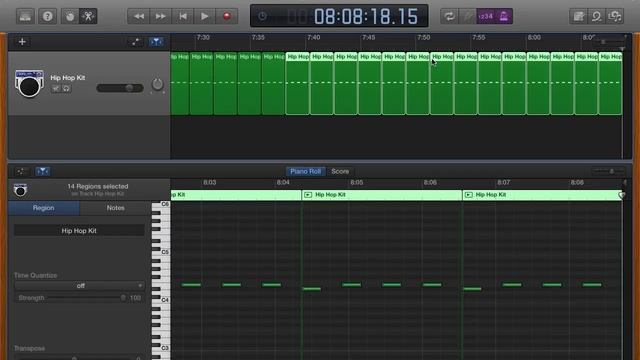Select the Hip Hop Kit drum track icon
640x360 pixels.
[x=29, y=83]
